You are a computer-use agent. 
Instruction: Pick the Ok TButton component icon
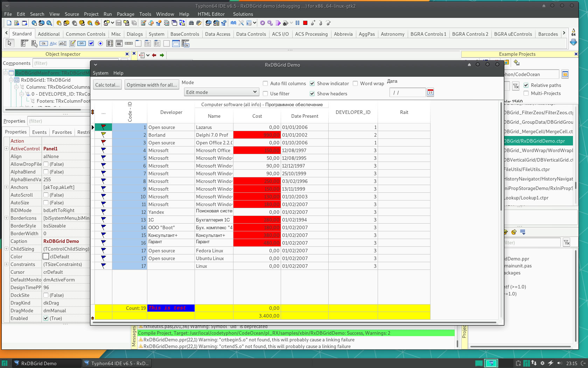coord(43,43)
